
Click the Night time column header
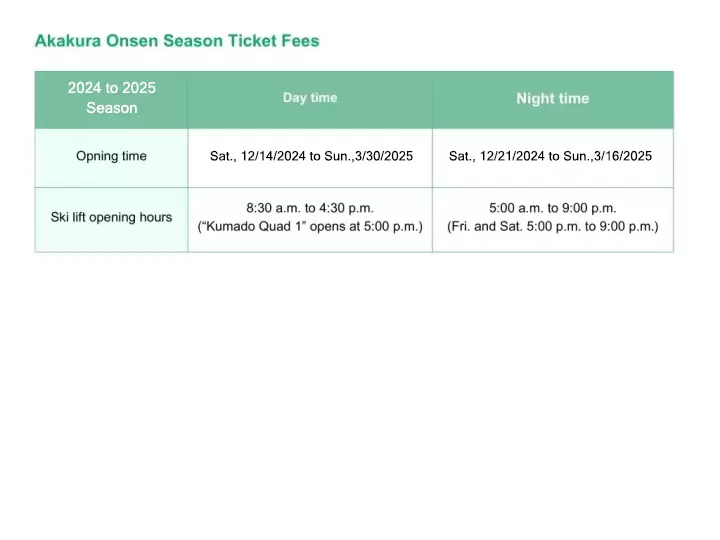(x=552, y=98)
